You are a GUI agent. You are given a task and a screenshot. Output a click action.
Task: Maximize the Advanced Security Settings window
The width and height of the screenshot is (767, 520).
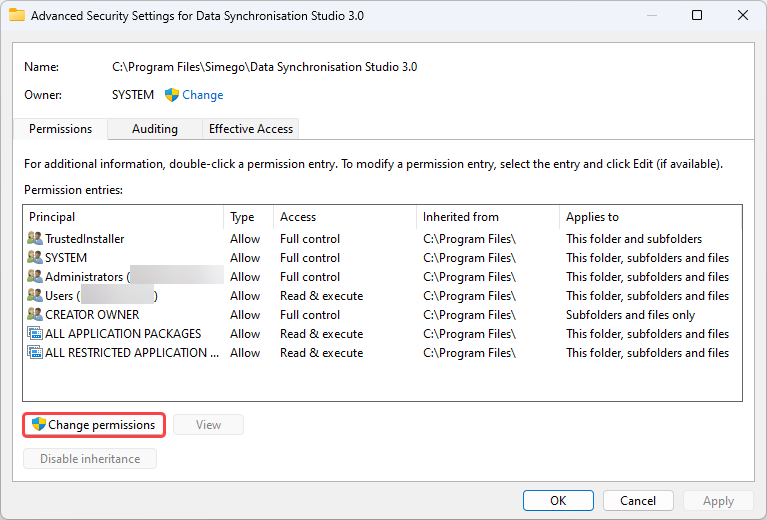(697, 15)
